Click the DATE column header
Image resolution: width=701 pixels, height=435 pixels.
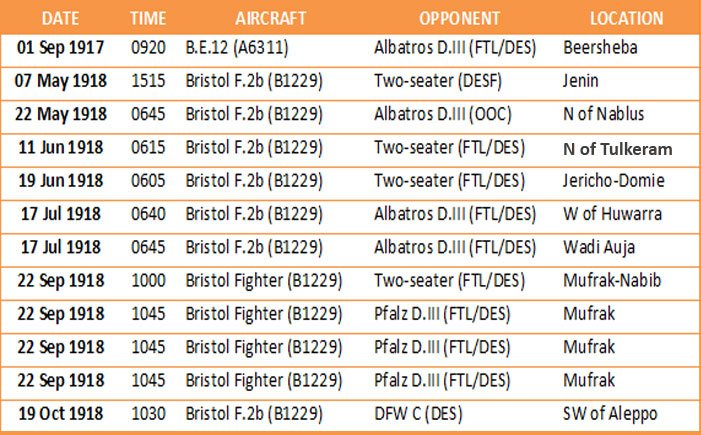(x=59, y=18)
